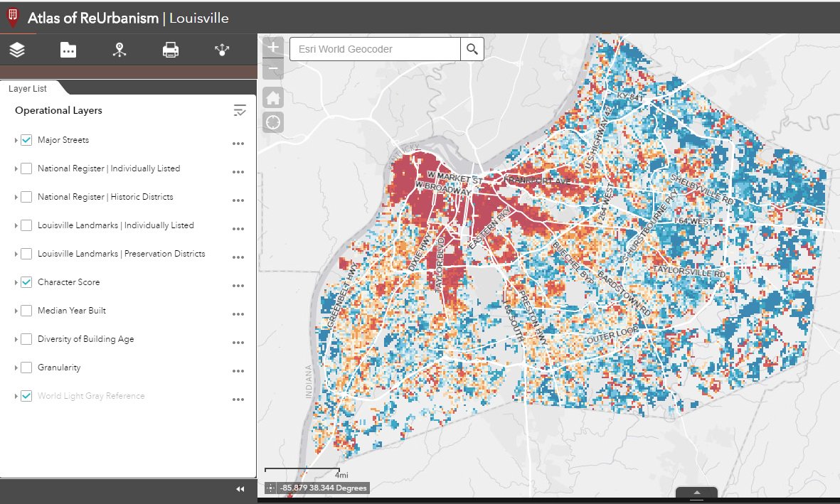Select the basemap gallery folder icon
Screen dimensions: 840x504
pos(68,50)
